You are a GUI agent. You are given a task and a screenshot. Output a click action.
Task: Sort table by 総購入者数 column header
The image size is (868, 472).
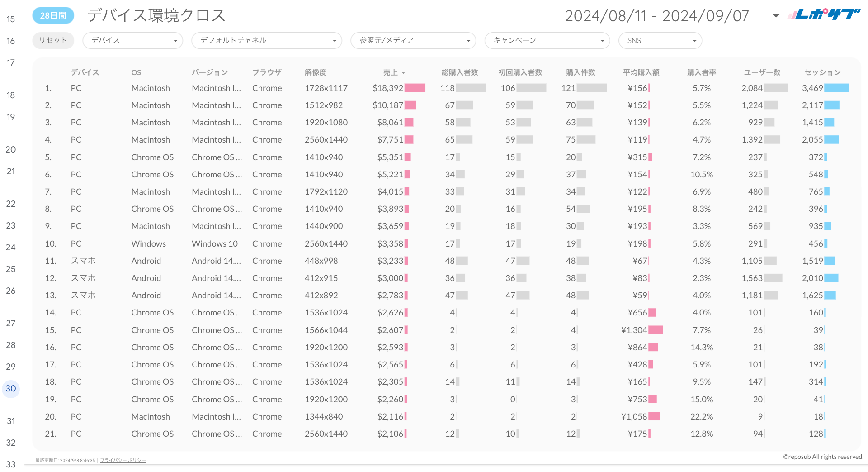459,72
